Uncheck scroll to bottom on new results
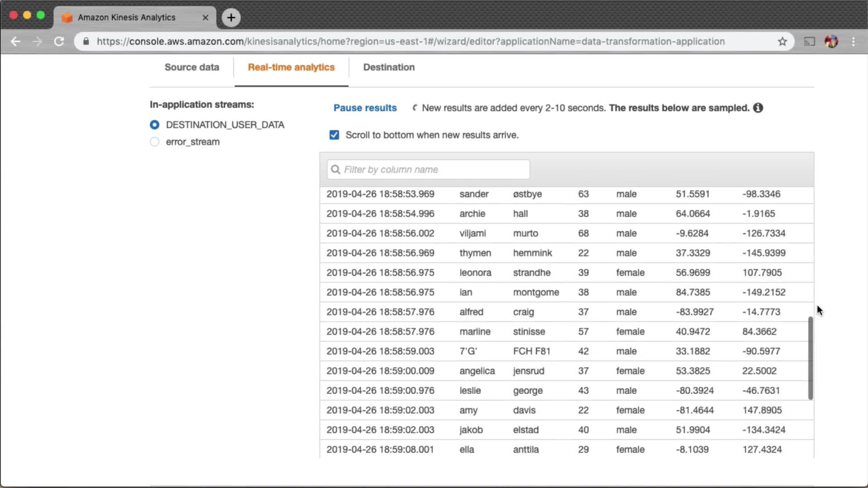Image resolution: width=868 pixels, height=488 pixels. tap(334, 135)
